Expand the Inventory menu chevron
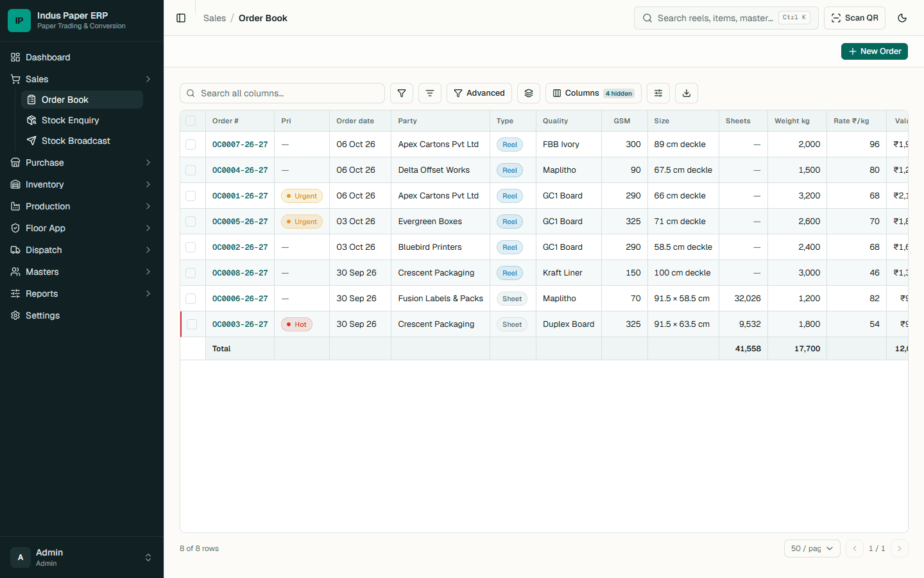This screenshot has height=578, width=924. pos(148,184)
